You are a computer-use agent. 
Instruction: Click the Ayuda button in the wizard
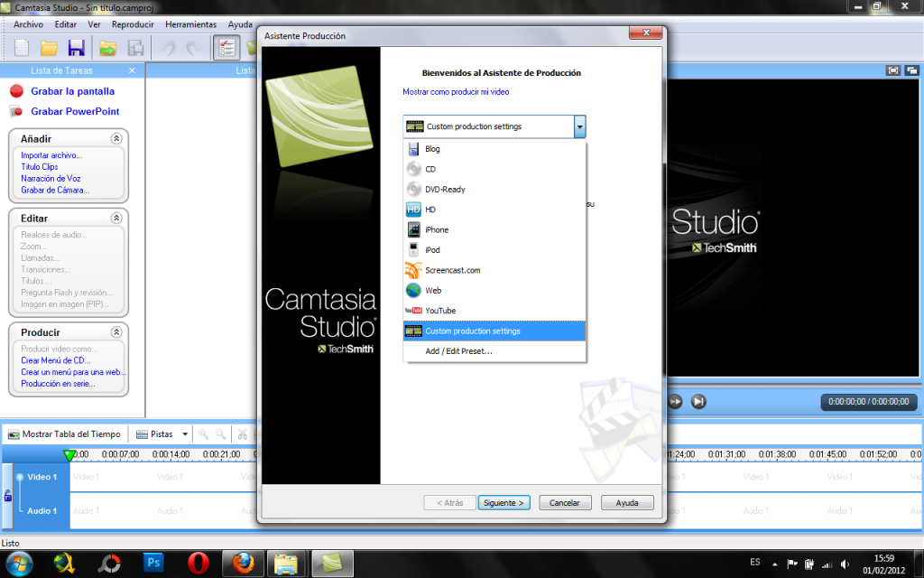click(x=627, y=502)
